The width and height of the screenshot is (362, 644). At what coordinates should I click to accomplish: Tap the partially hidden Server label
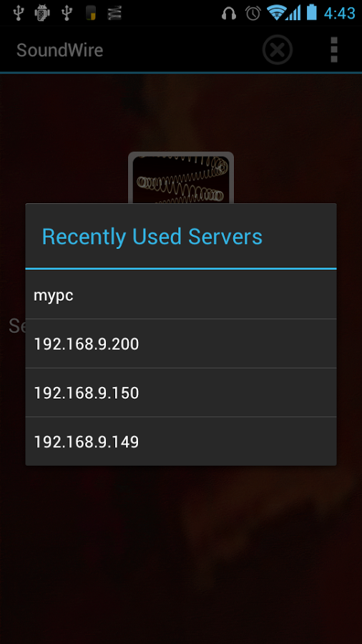coord(17,326)
